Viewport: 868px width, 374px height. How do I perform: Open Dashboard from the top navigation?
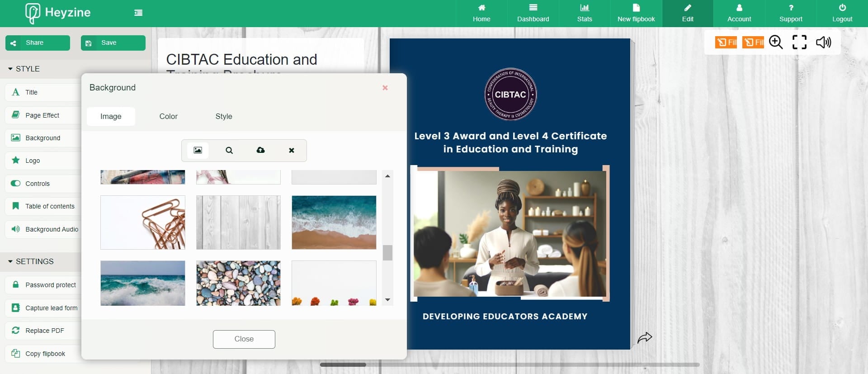click(533, 13)
